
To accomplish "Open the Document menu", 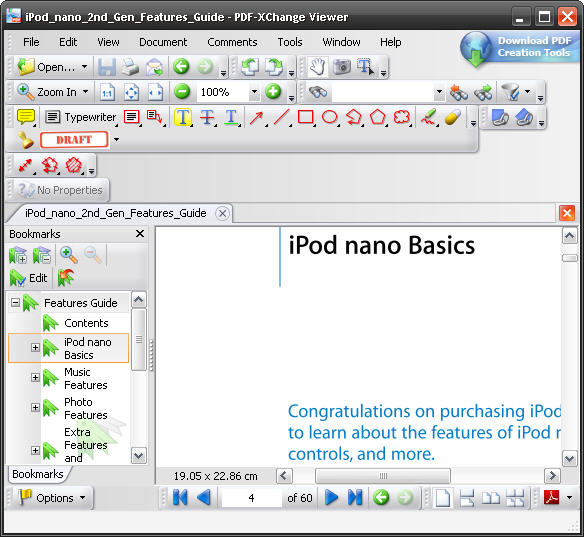I will [163, 42].
